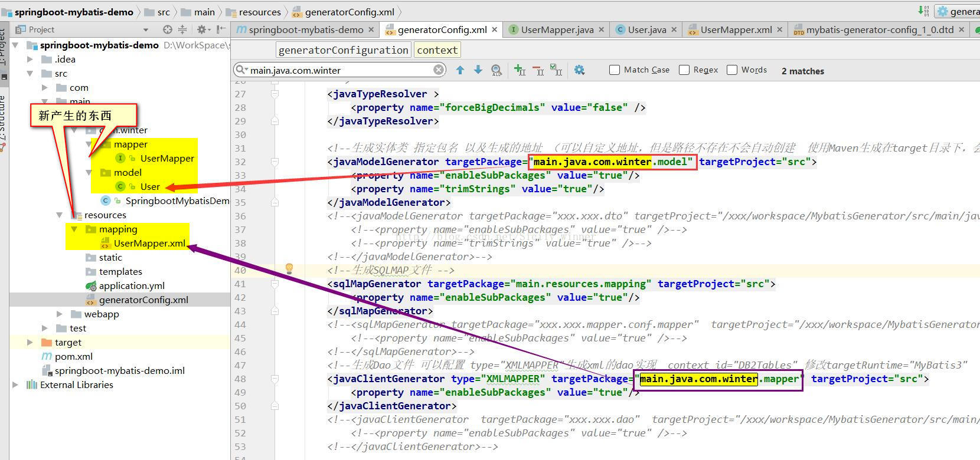Click fold marker at line 32
Screen dimensions: 980x460
(x=275, y=162)
